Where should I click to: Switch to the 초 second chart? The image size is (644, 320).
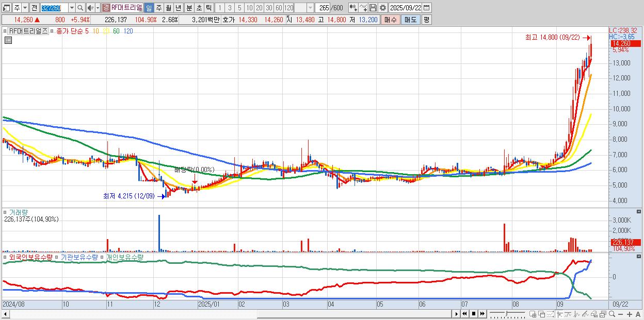click(x=199, y=8)
